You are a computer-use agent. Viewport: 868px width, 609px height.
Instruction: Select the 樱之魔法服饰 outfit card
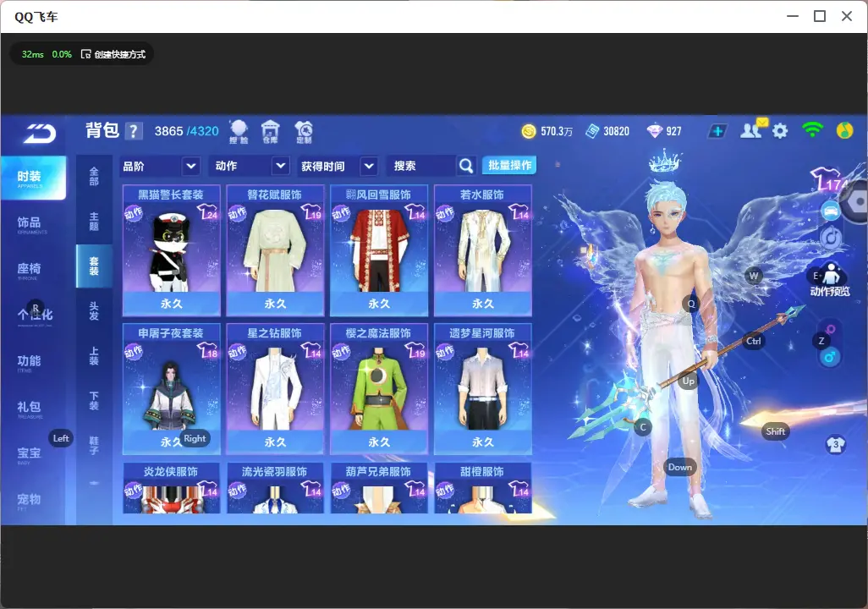coord(379,388)
